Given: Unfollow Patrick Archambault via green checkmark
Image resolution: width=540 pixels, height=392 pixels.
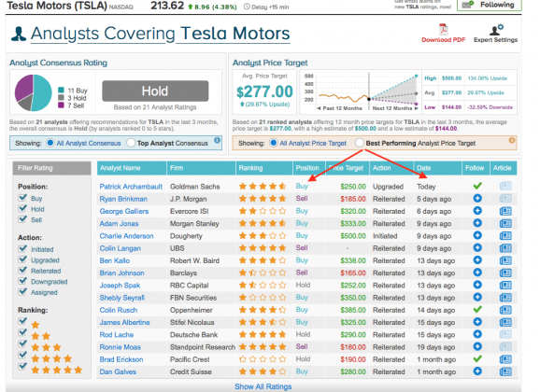Looking at the screenshot, I should [477, 186].
